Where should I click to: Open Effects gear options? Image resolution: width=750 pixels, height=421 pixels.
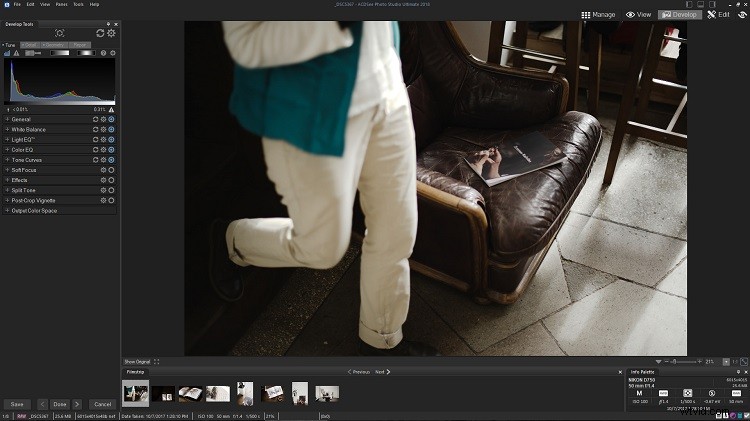click(x=103, y=180)
